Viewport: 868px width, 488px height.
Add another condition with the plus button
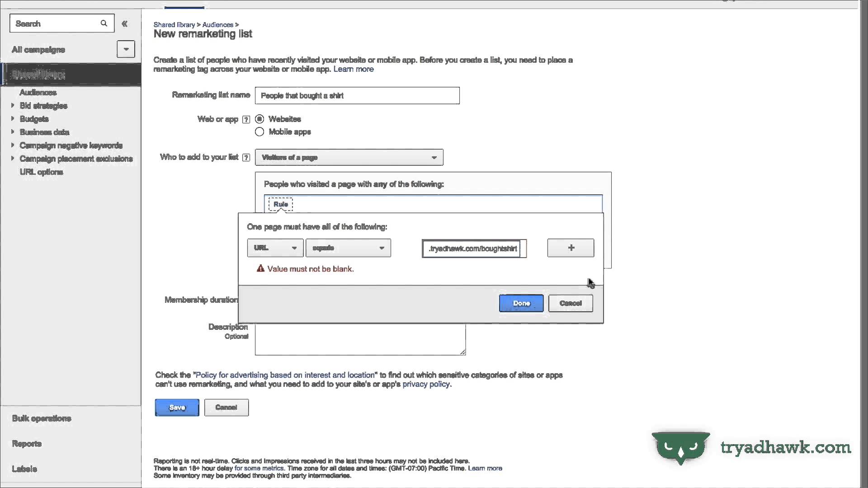click(571, 248)
